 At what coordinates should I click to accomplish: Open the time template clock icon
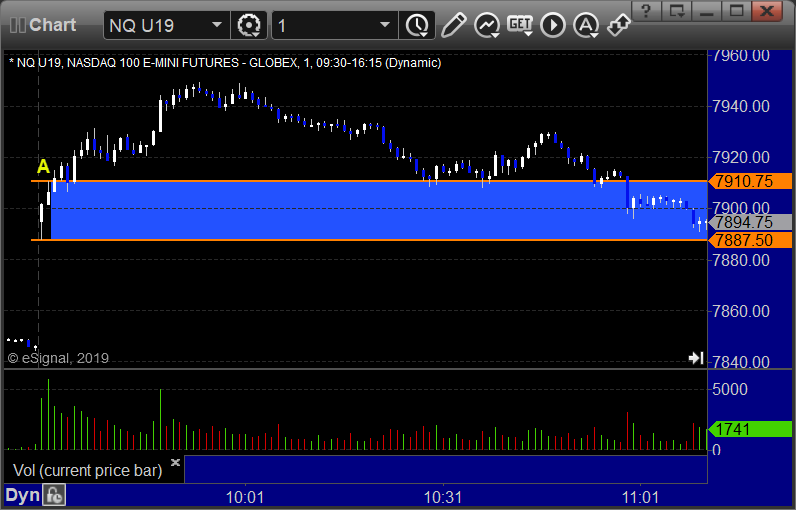[417, 25]
